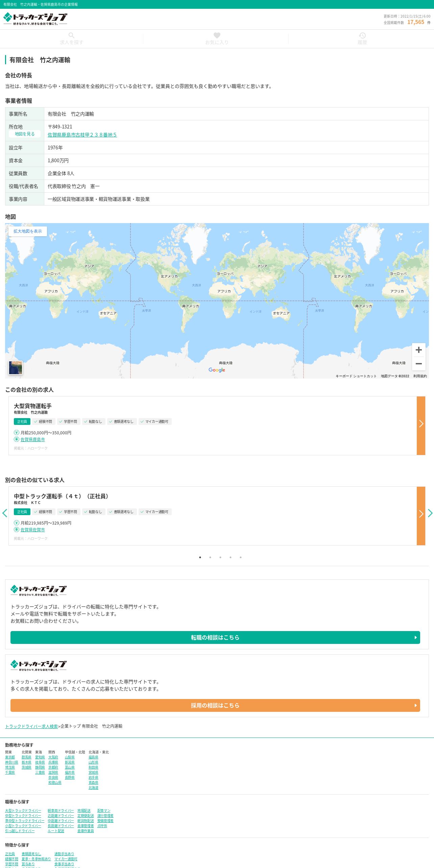The width and height of the screenshot is (434, 868).
Task: Select the first carousel dot
Action: click(x=200, y=557)
